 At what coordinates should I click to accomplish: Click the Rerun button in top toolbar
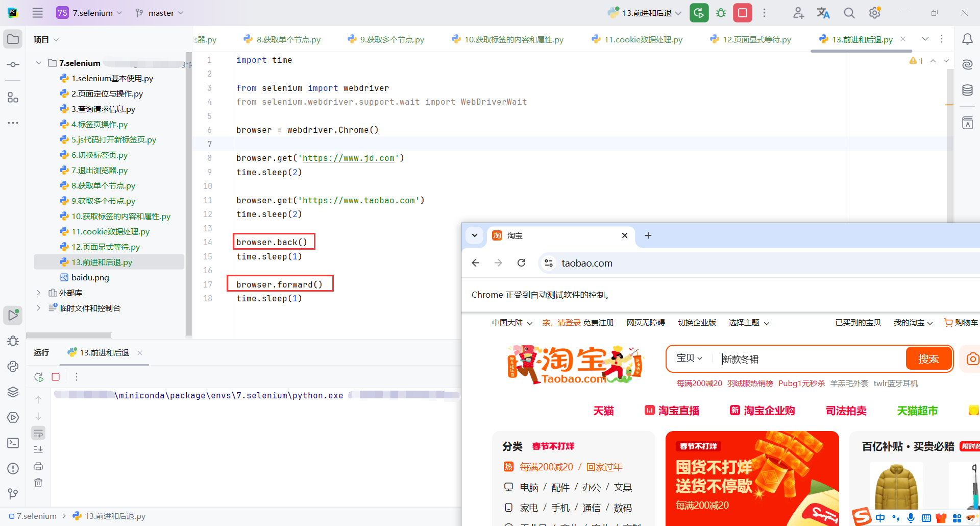pos(699,13)
